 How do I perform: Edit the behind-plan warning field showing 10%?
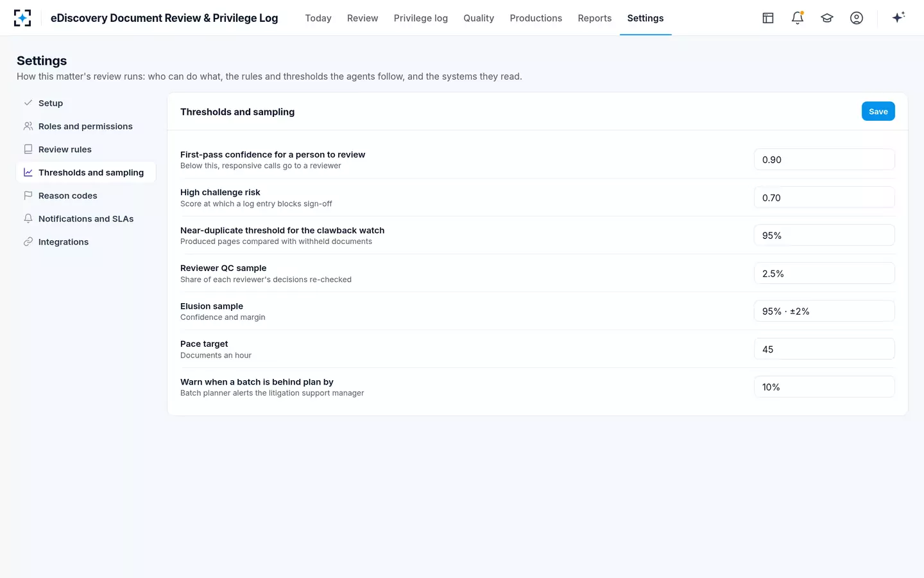coord(824,387)
